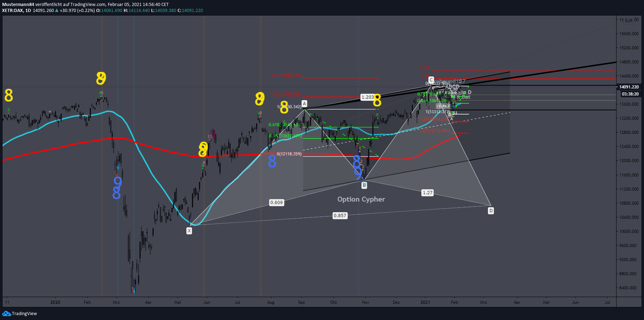Click the 1D interval label in header
Image resolution: width=644 pixels, height=320 pixels.
point(28,11)
